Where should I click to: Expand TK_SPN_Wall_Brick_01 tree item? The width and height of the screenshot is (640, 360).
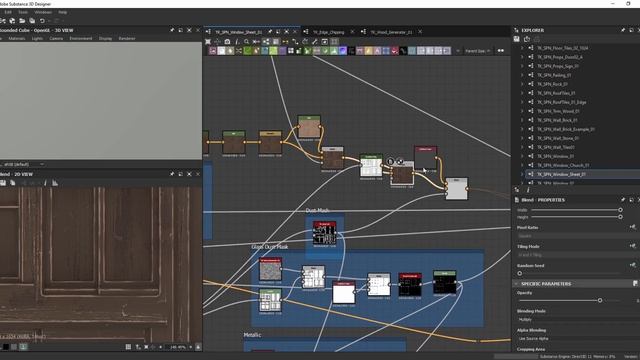point(522,120)
